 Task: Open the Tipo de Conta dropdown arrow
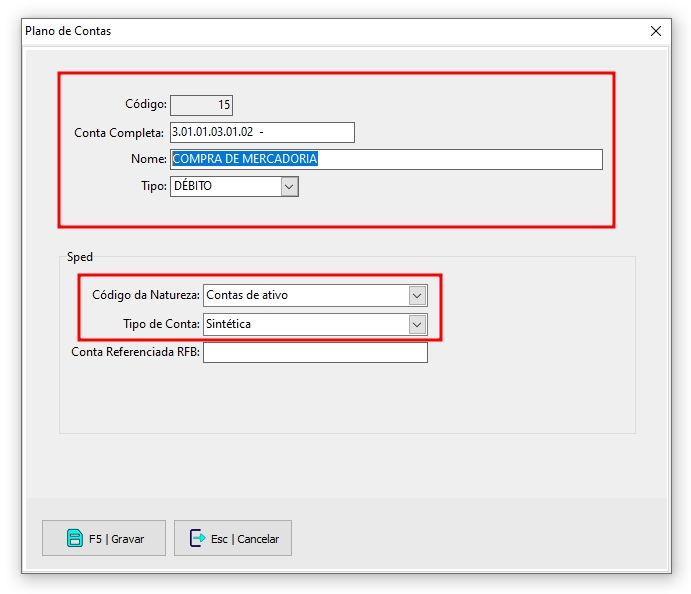coord(417,324)
